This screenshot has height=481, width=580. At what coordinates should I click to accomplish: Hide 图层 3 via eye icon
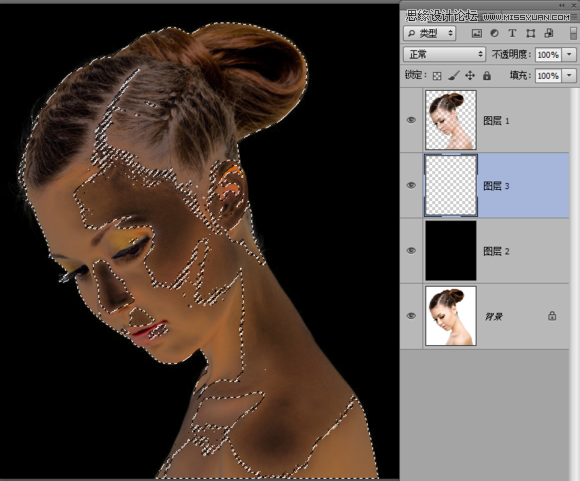click(411, 185)
